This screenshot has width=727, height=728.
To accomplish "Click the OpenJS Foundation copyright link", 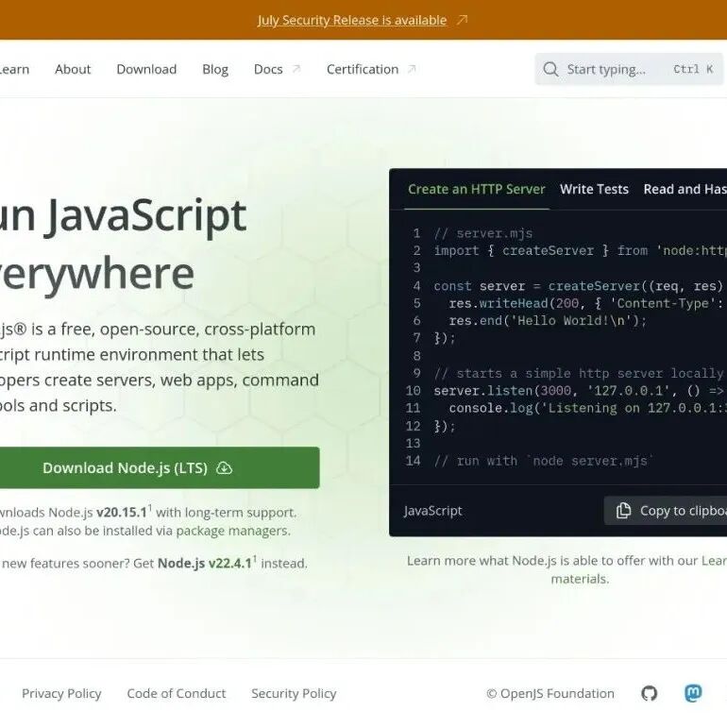I will [550, 694].
